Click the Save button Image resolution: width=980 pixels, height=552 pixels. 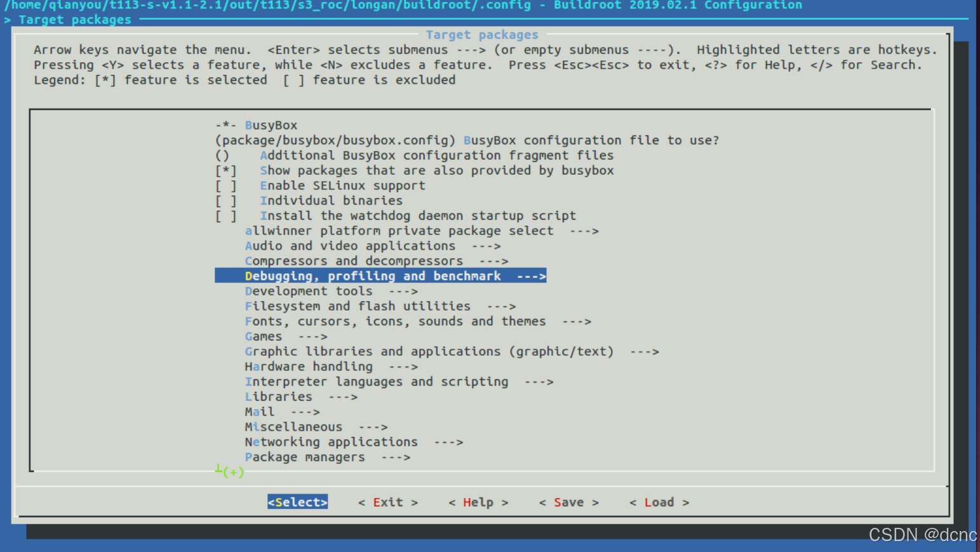(x=569, y=502)
